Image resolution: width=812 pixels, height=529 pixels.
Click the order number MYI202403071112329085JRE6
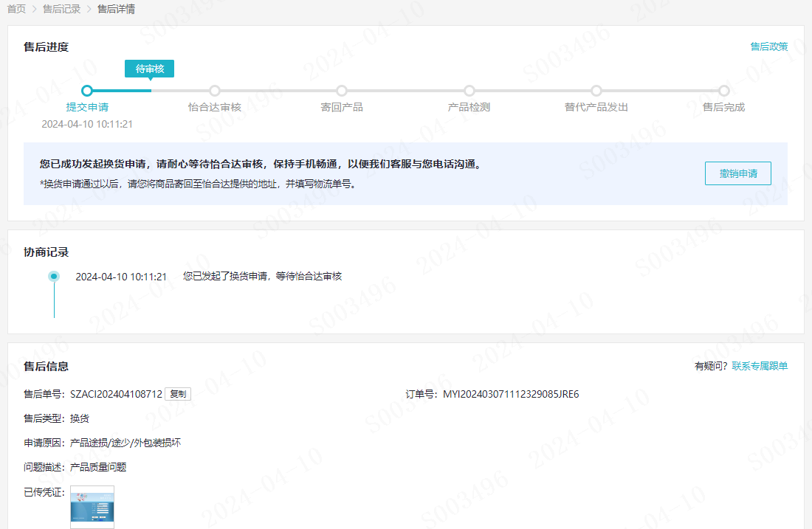(x=511, y=394)
